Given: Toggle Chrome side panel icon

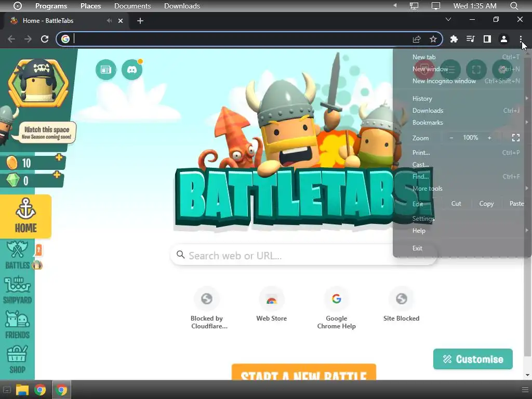Looking at the screenshot, I should [x=487, y=39].
